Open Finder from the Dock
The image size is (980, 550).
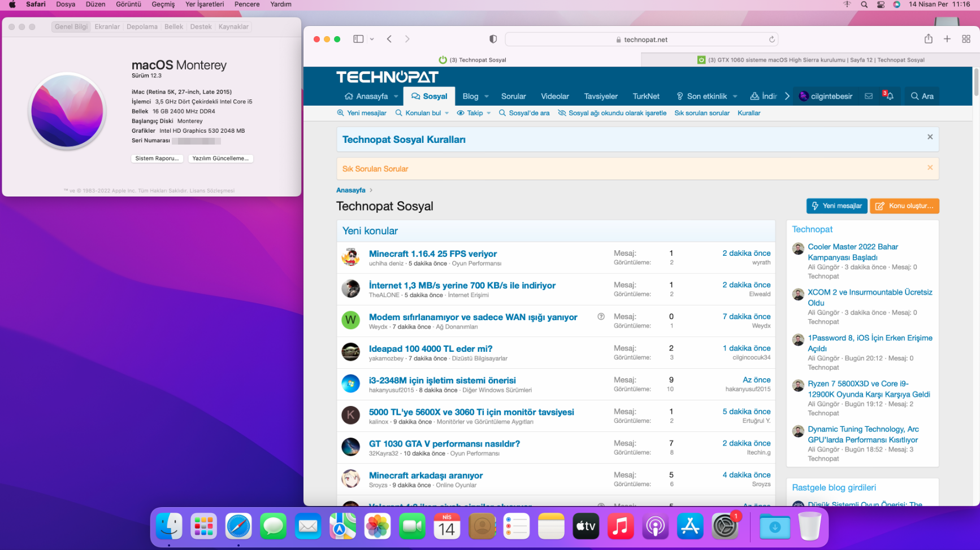(x=169, y=526)
